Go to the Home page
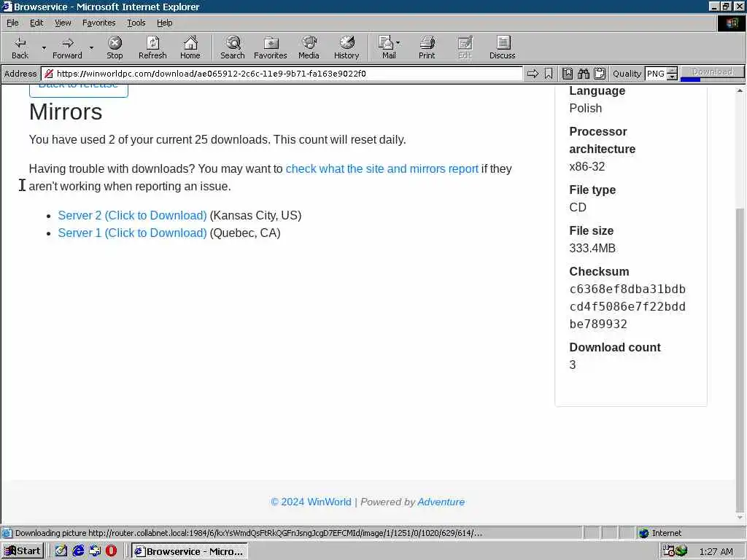This screenshot has height=560, width=747. click(x=190, y=47)
